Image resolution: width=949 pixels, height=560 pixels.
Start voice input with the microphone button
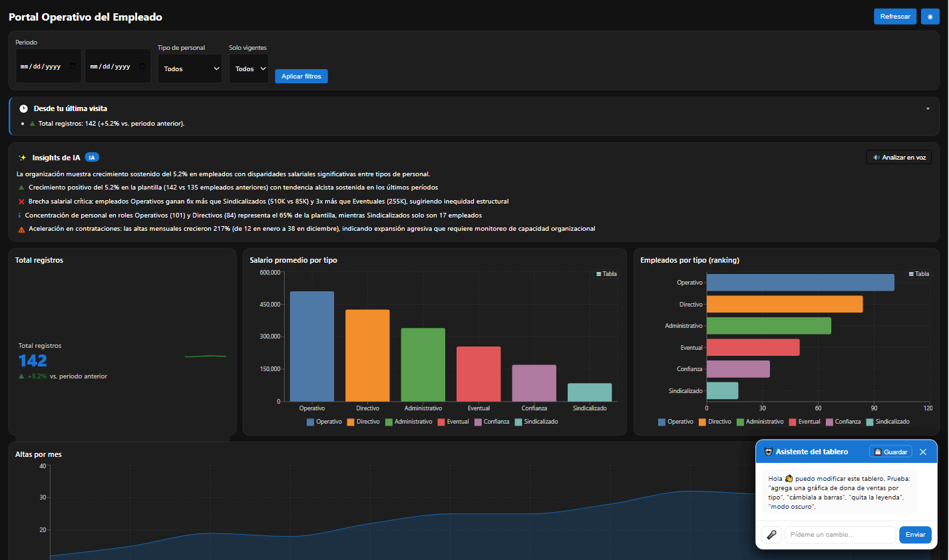pos(771,535)
